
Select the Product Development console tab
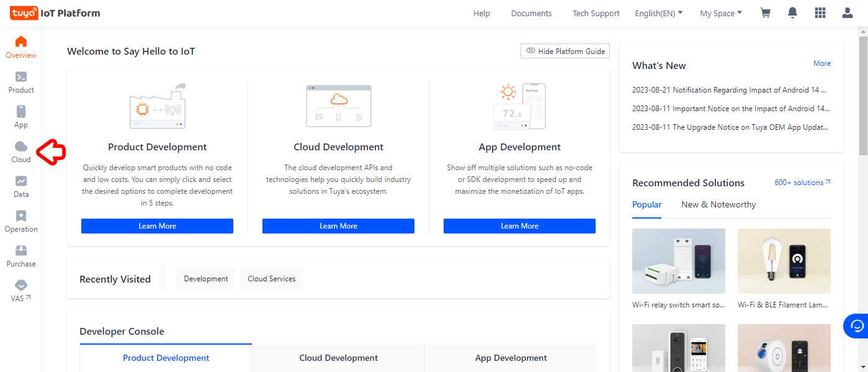[166, 358]
